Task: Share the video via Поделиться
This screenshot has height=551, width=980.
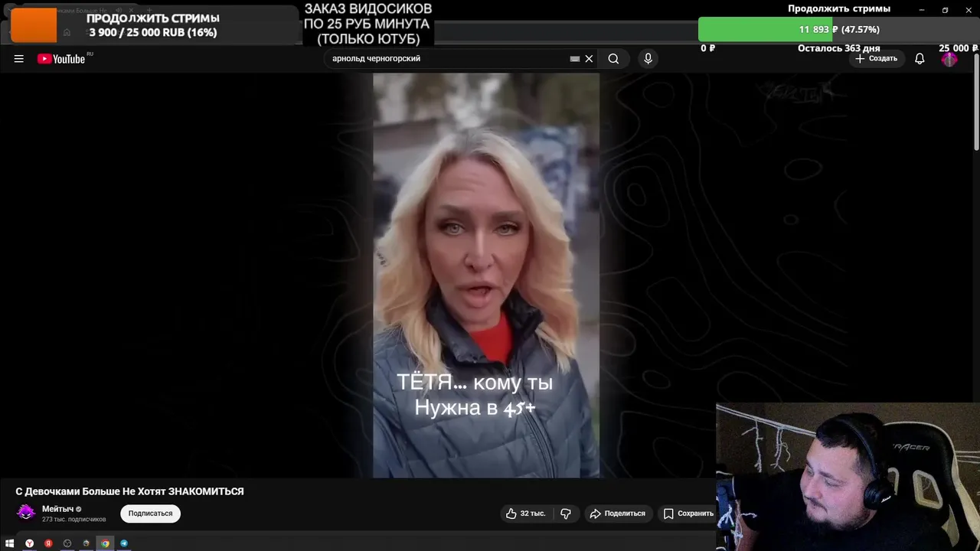Action: tap(617, 514)
